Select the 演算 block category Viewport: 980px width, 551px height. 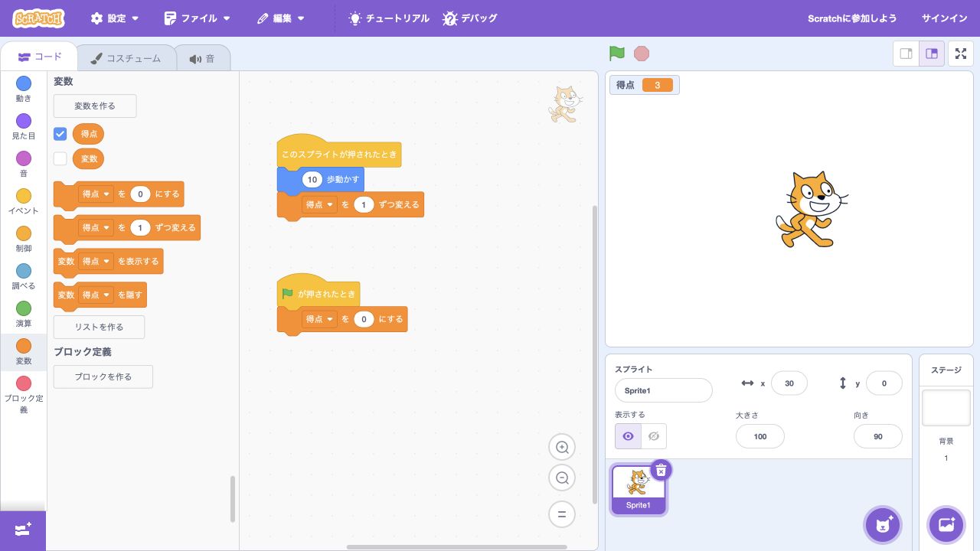pyautogui.click(x=24, y=314)
